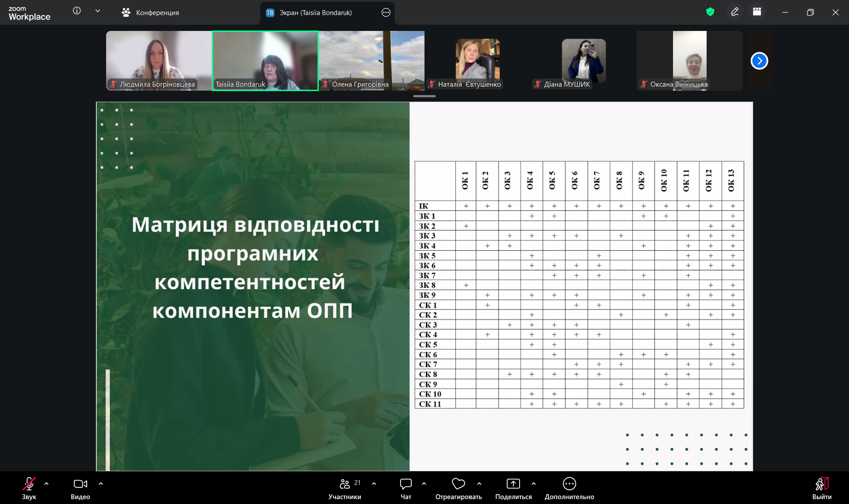Expand audio settings arrow next to Звук
The image size is (849, 504).
coord(46,484)
